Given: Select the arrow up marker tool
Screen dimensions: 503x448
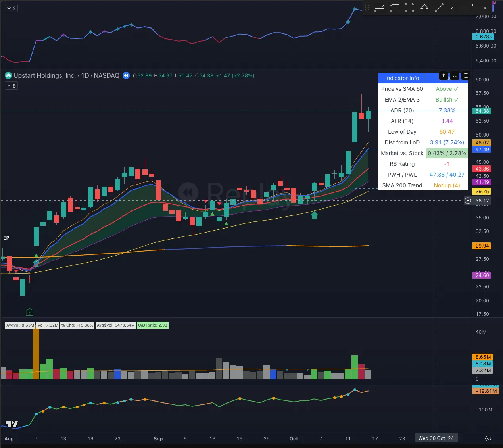Looking at the screenshot, I should click(424, 8).
